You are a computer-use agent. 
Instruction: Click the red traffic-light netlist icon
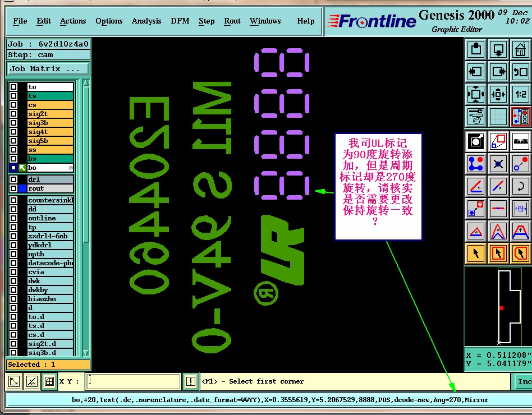pyautogui.click(x=520, y=116)
